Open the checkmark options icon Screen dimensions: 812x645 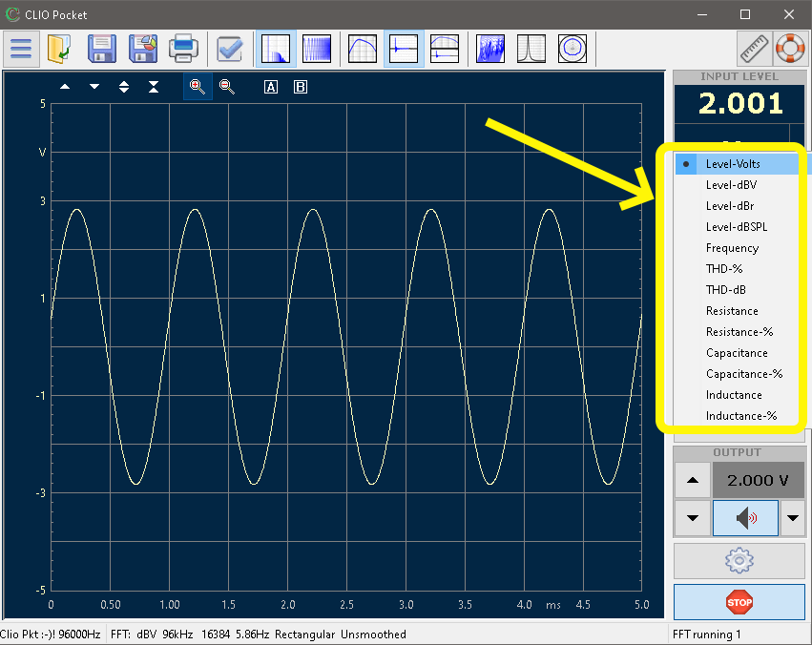[x=229, y=49]
